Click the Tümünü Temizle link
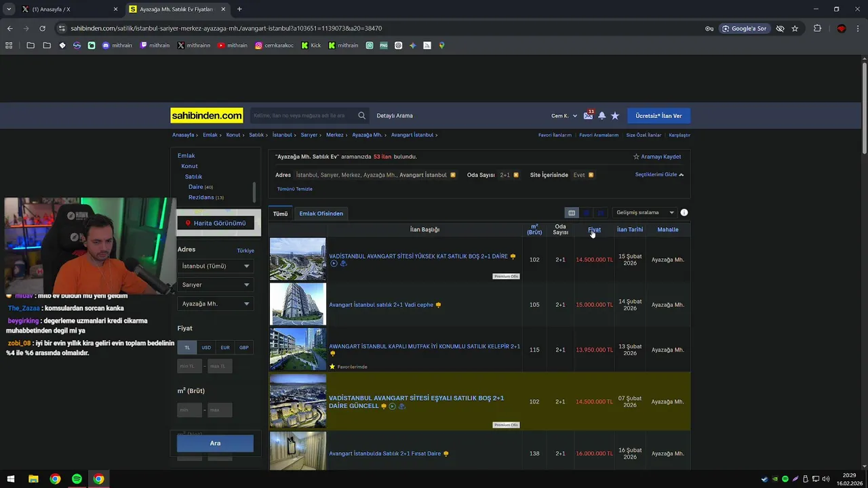Screen dimensions: 868x488 tap(295, 189)
